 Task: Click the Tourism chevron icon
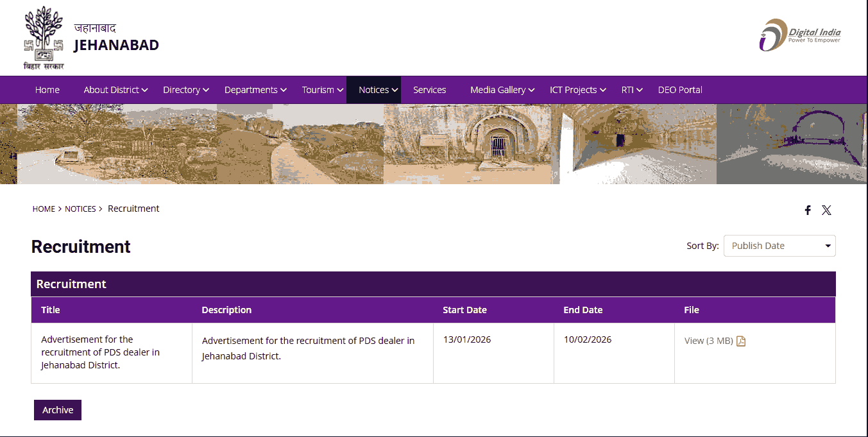coord(340,90)
